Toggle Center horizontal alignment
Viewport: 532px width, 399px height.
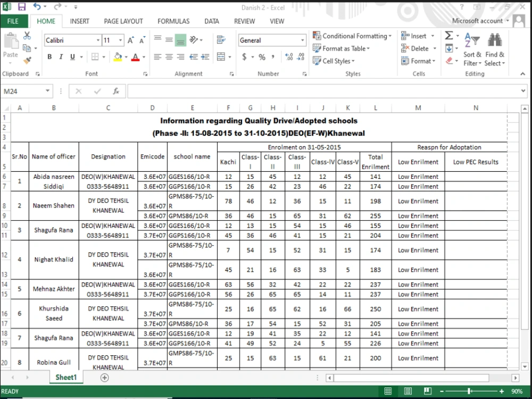coord(169,57)
